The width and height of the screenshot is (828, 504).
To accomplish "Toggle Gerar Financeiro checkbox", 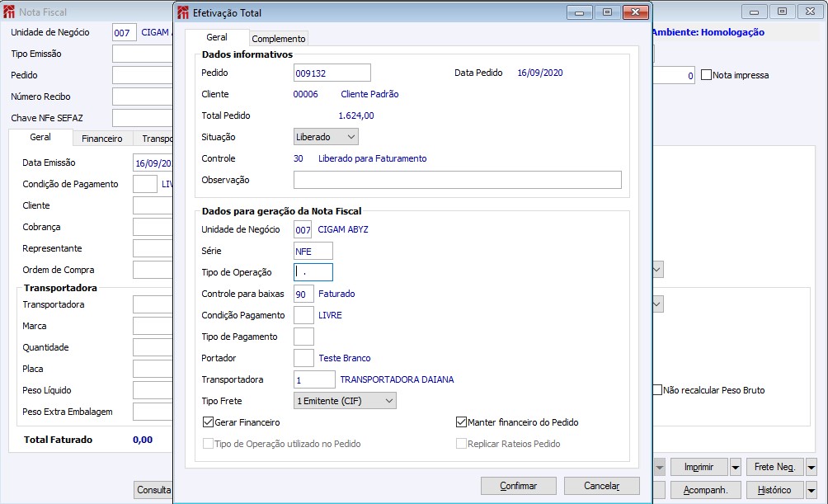I will click(x=208, y=422).
